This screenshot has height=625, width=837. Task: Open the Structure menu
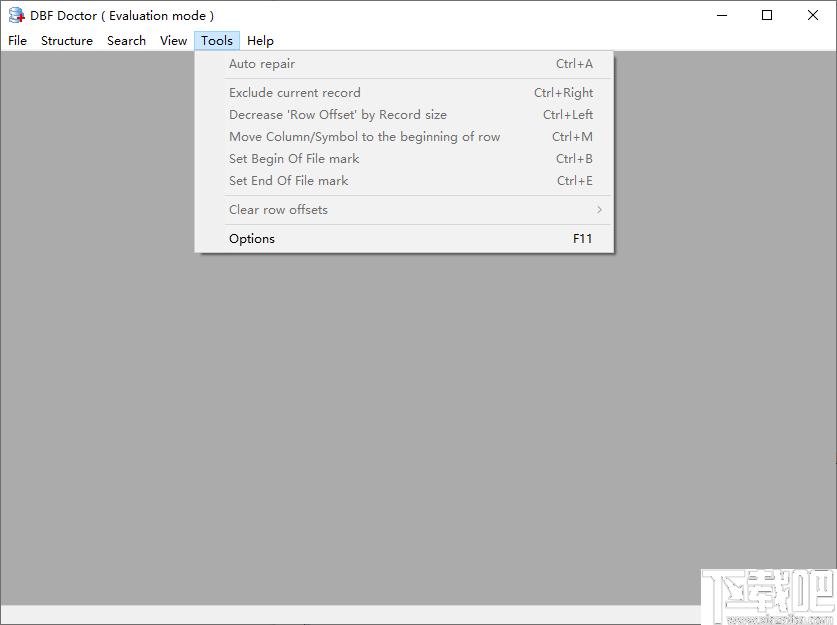pos(67,41)
